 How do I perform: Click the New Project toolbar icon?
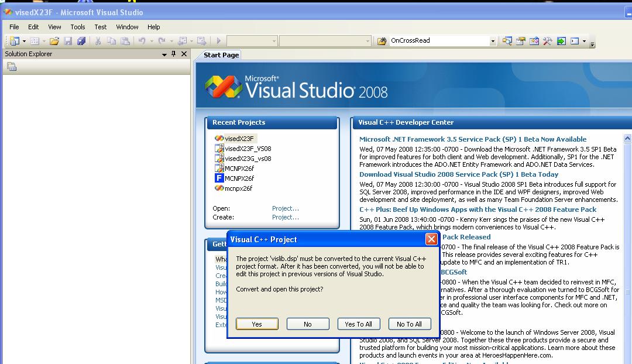coord(14,41)
